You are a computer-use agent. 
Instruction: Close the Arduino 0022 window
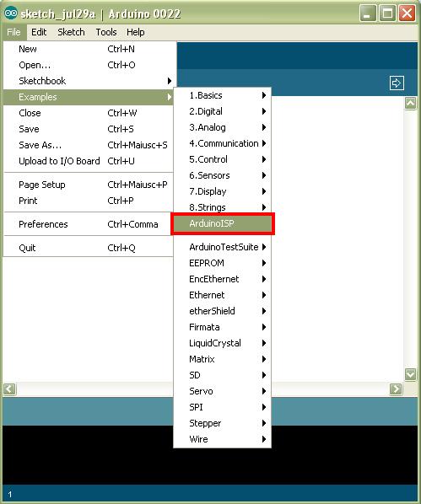pos(407,13)
